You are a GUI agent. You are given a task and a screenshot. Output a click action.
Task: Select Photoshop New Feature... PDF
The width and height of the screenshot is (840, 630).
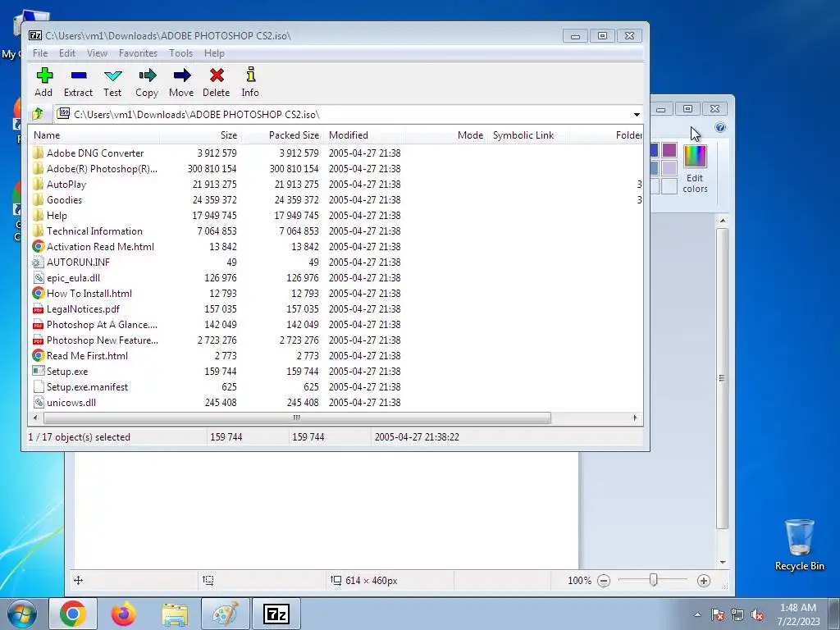coord(102,340)
